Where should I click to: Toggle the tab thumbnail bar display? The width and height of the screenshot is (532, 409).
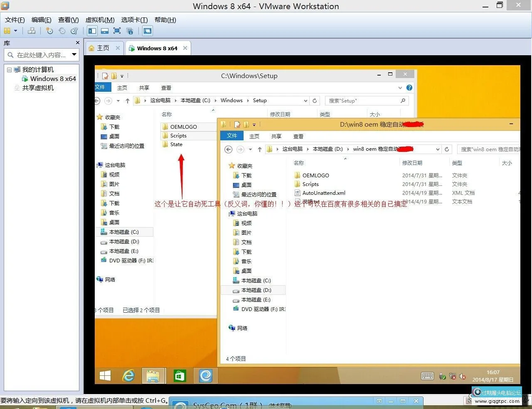tap(105, 31)
